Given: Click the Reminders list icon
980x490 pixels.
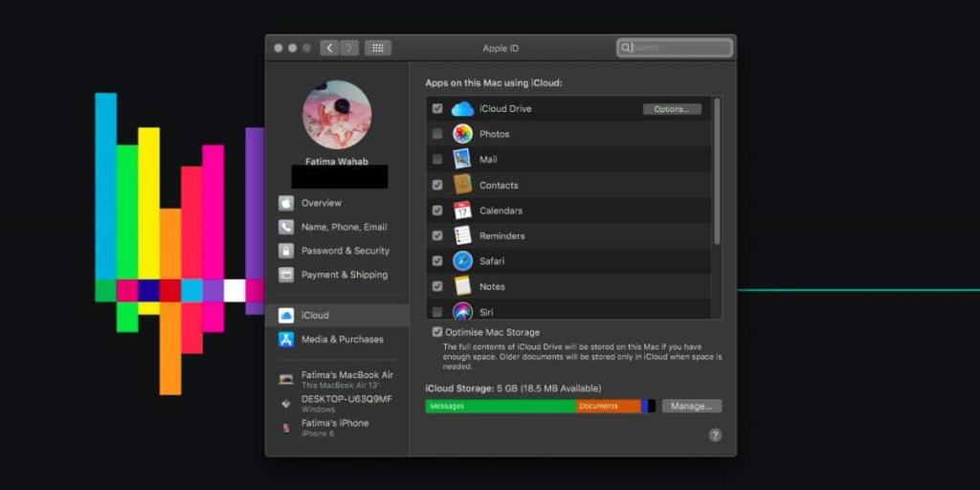Looking at the screenshot, I should (x=462, y=235).
